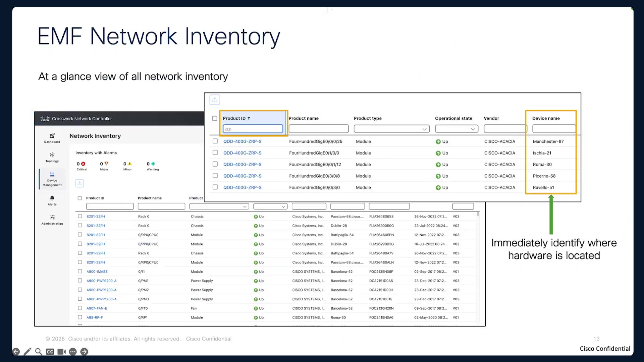This screenshot has height=362, width=644.
Task: Click Product name filter field in zoomed panel
Action: (319, 129)
